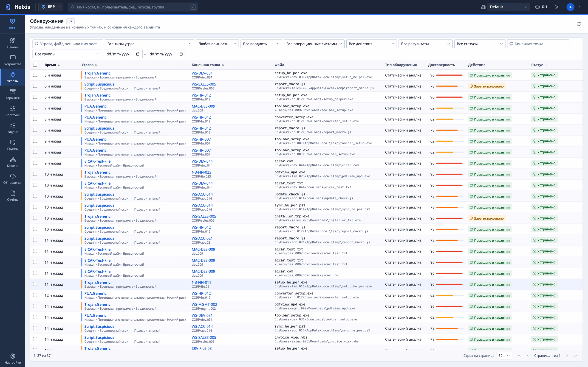Screen dimensions: 588x367
Task: Tick the checkbox for the WS-DEV-031 Trojan.Generic row
Action: tap(35, 75)
